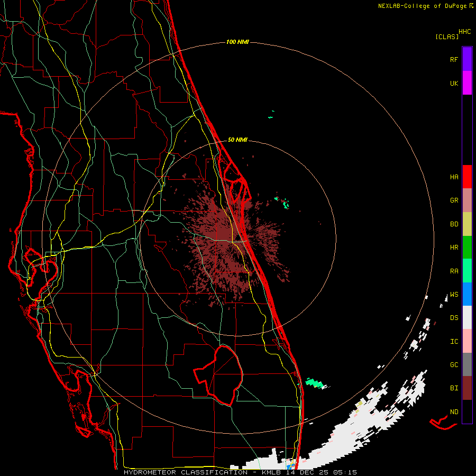This screenshot has height=476, width=476.
Task: Click the brown BI legend color swatch
Action: [467, 388]
